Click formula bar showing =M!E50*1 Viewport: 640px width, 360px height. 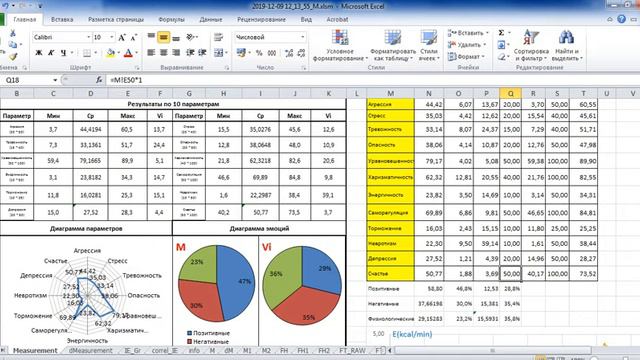pyautogui.click(x=371, y=80)
